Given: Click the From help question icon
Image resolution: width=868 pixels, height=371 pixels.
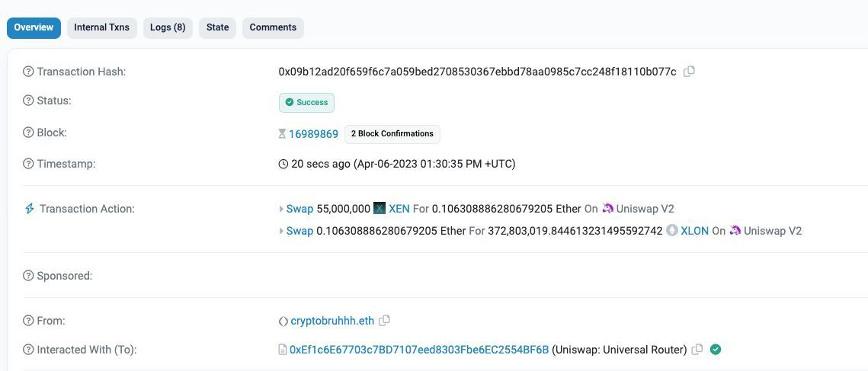Looking at the screenshot, I should (28, 321).
